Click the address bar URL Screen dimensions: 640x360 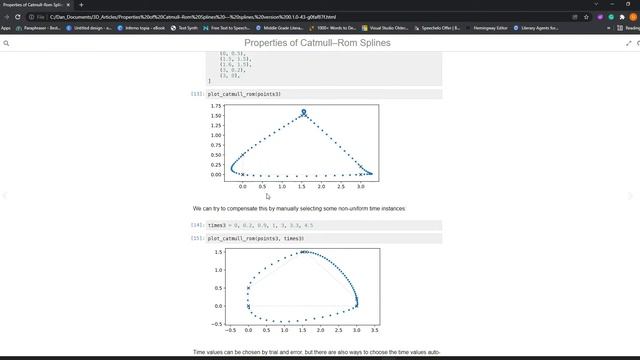[x=193, y=17]
